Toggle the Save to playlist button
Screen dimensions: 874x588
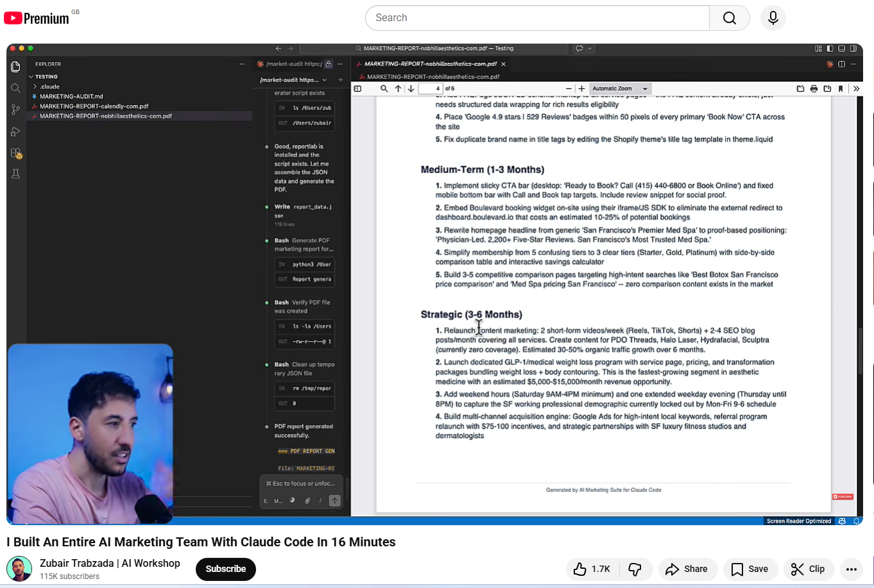click(x=750, y=569)
